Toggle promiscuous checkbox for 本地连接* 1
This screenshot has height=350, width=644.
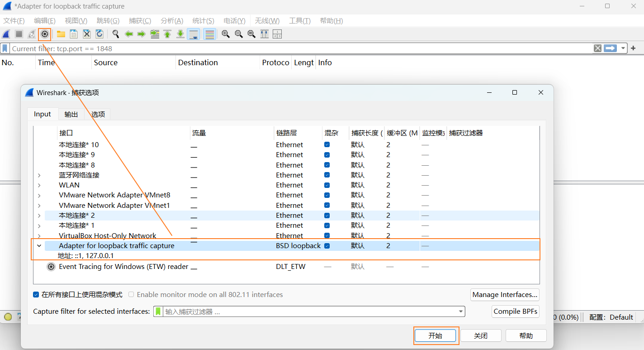[x=327, y=225]
